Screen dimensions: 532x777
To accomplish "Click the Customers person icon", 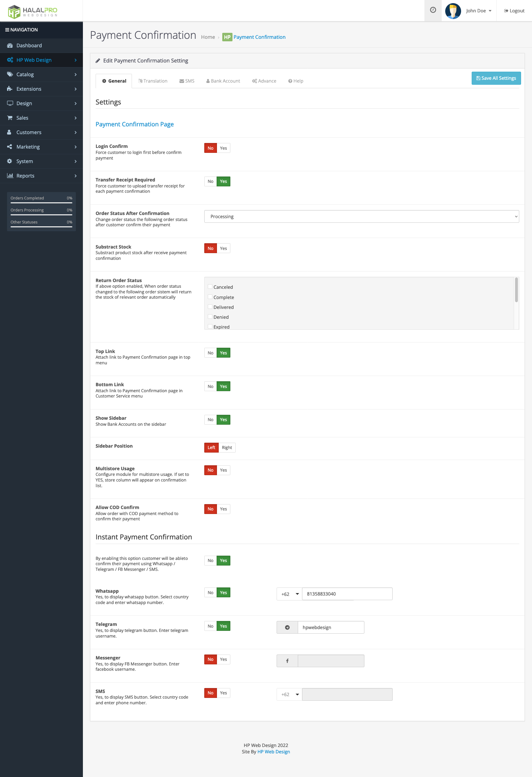I will tap(10, 132).
